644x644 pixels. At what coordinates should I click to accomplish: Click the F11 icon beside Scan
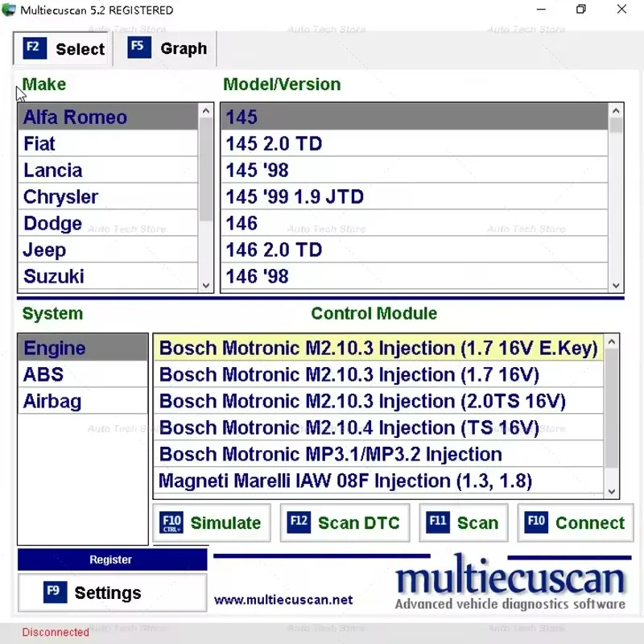tap(438, 522)
